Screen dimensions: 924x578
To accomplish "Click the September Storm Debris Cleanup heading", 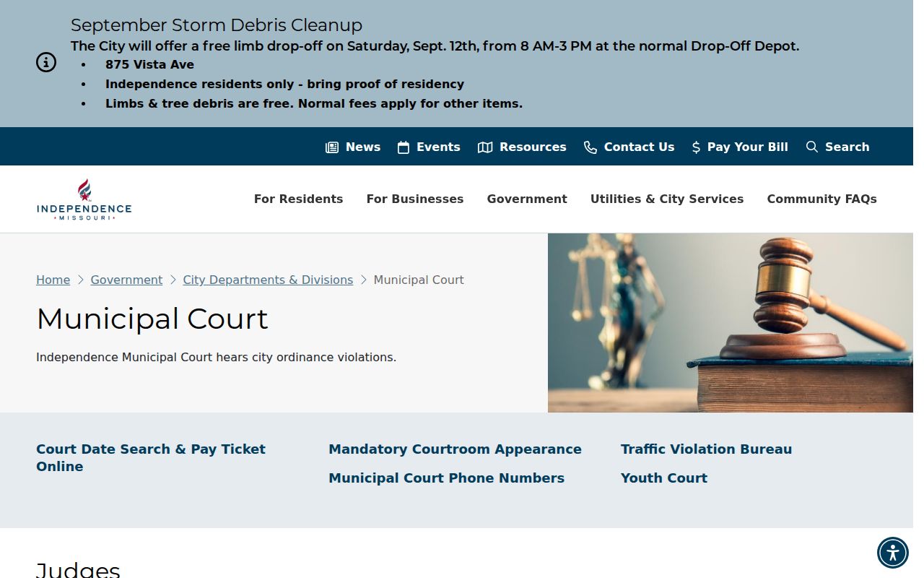I will 217,25.
